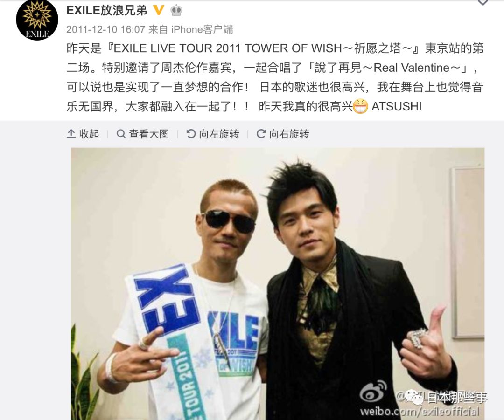Click the attached photo of two men
Screen dimensions: 504x420
[x=278, y=284]
